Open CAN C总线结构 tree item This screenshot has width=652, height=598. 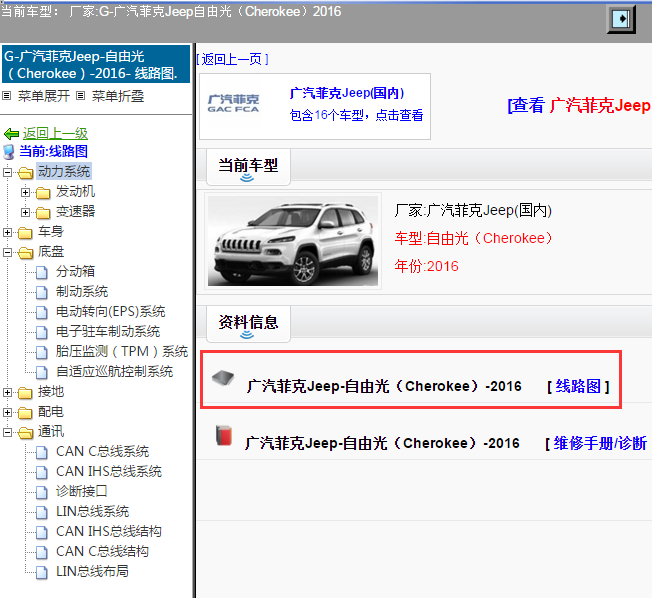(x=102, y=551)
